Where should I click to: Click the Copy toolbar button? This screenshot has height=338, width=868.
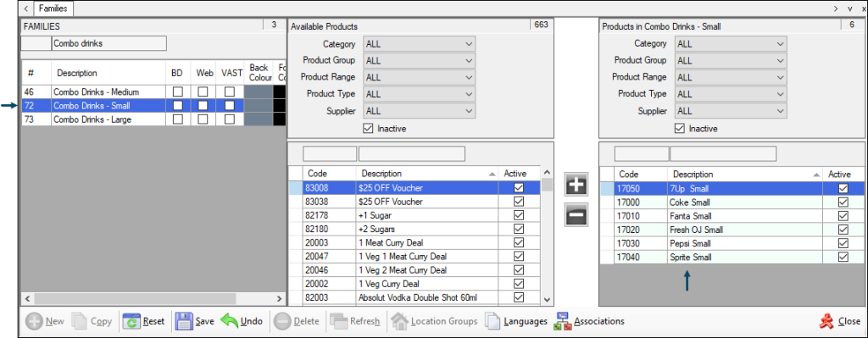click(x=92, y=321)
